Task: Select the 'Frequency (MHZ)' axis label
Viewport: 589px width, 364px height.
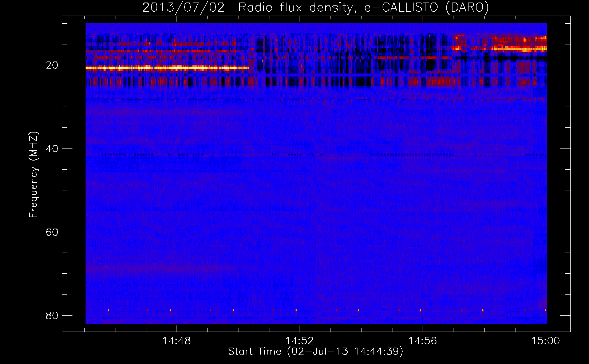Action: click(33, 175)
